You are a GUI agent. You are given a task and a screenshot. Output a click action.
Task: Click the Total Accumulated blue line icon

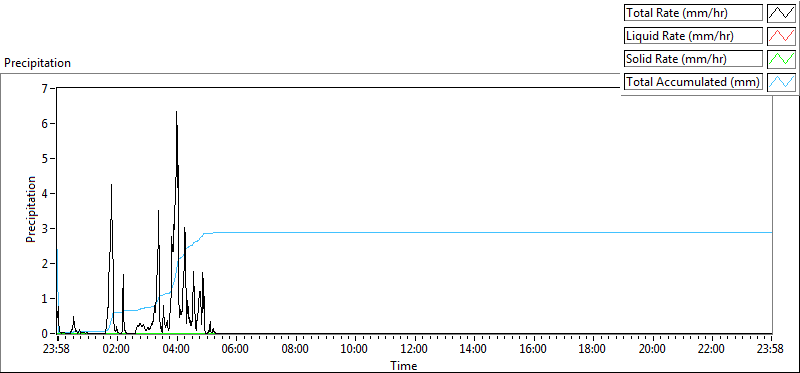782,81
